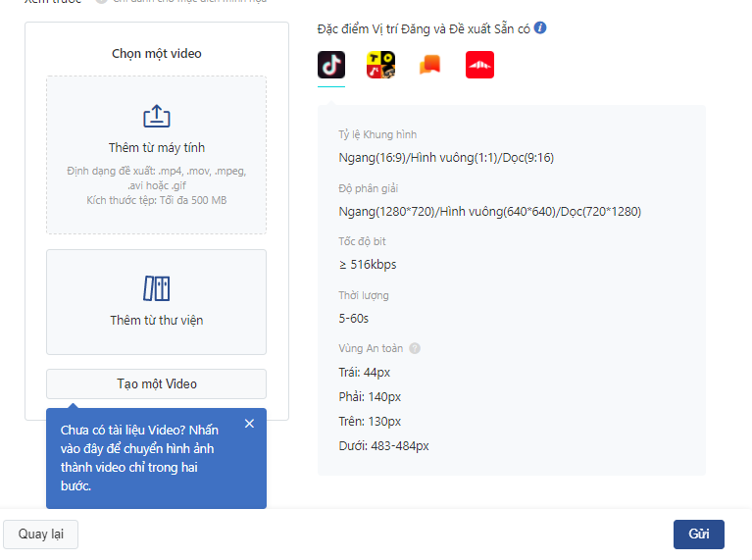Click the Quay lại button
The height and width of the screenshot is (560, 752).
click(x=41, y=535)
